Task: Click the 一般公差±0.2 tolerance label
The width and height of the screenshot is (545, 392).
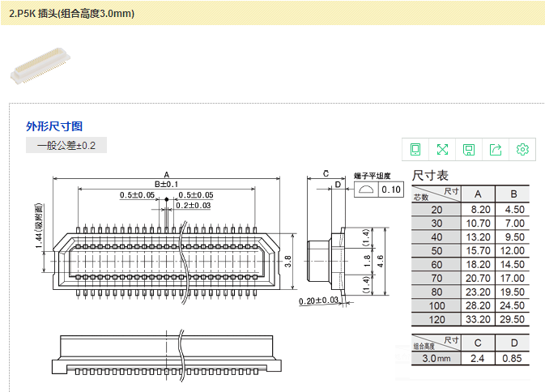Action: click(66, 146)
